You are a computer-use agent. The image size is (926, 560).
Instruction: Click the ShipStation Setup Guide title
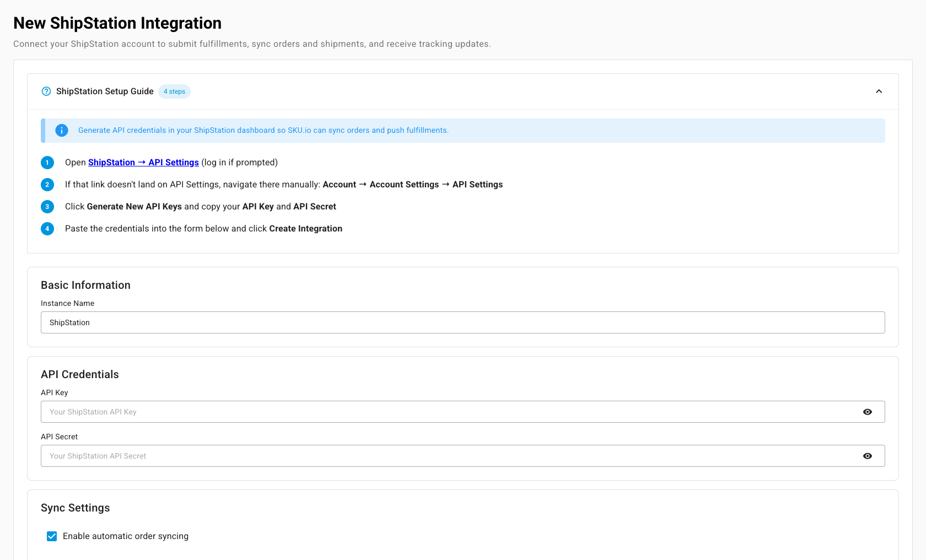[x=105, y=91]
